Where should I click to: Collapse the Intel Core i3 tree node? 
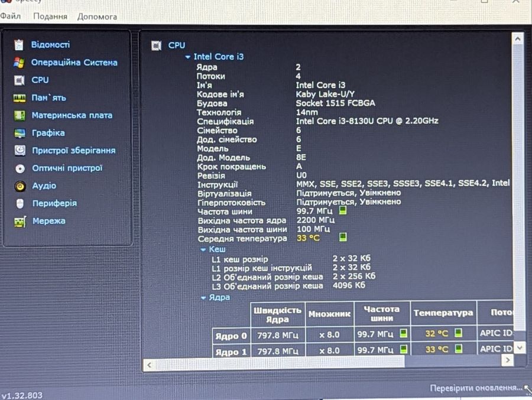tap(187, 57)
